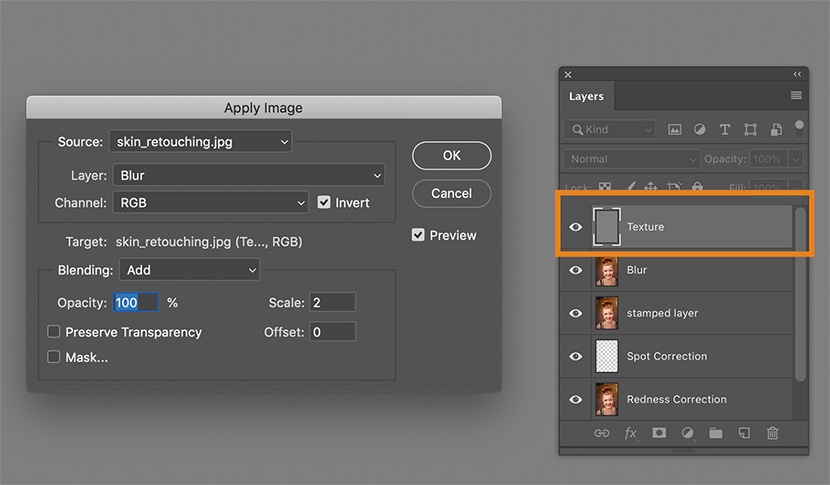Click the link layers icon

[602, 433]
